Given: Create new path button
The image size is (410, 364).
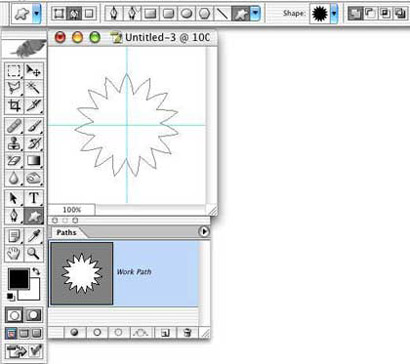Looking at the screenshot, I should point(165,332).
